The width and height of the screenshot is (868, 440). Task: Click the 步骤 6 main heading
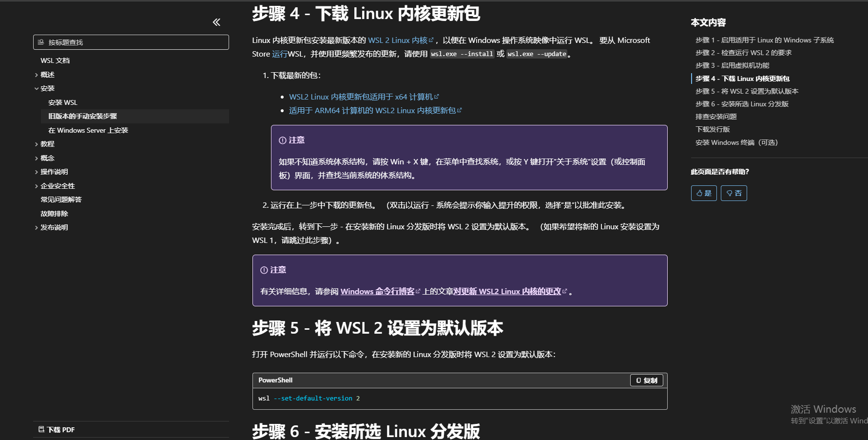click(x=366, y=431)
